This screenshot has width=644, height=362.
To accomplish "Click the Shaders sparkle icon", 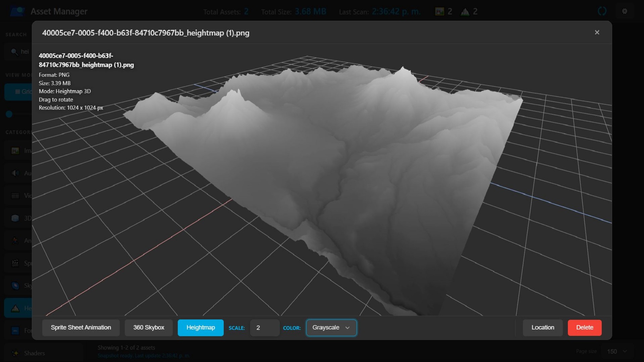I will tap(15, 353).
